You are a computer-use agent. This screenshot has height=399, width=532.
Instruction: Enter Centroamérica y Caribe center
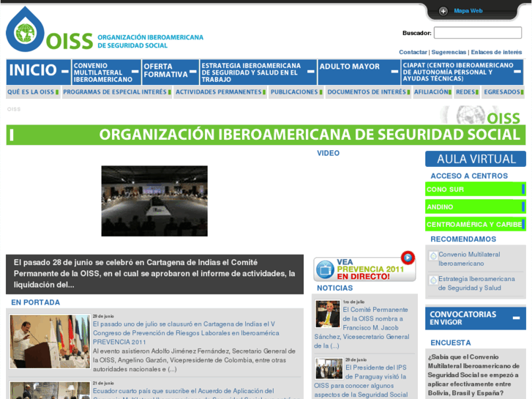(x=476, y=225)
